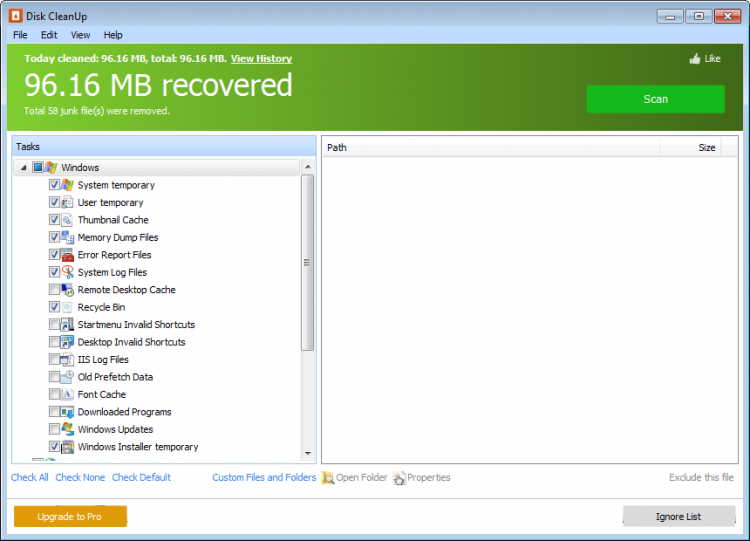Click the Check Default link
Screen dimensions: 750x541
[x=141, y=477]
